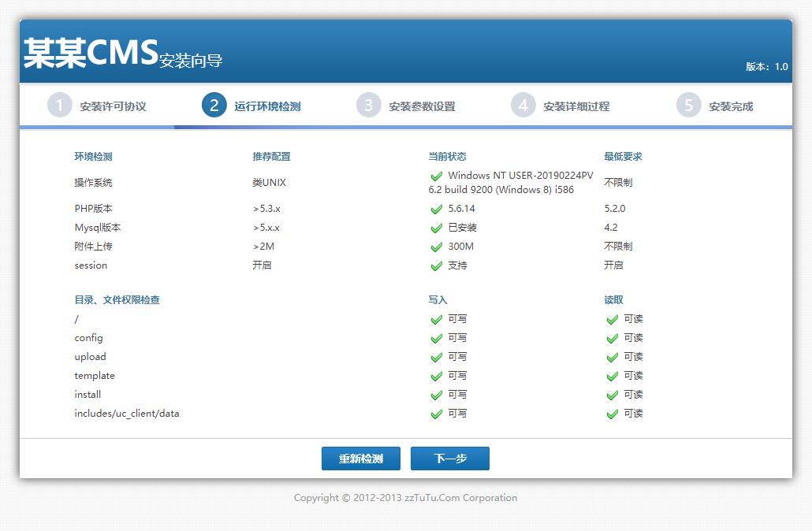812x531 pixels.
Task: Click the green check next to Mysql 已安装
Action: [436, 228]
